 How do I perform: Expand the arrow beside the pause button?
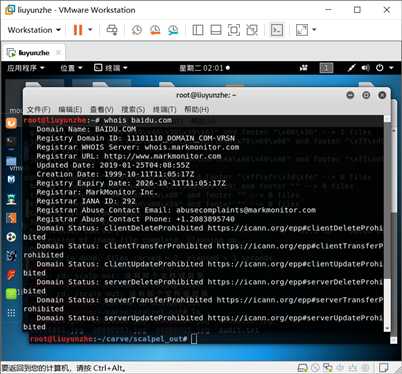click(x=90, y=30)
